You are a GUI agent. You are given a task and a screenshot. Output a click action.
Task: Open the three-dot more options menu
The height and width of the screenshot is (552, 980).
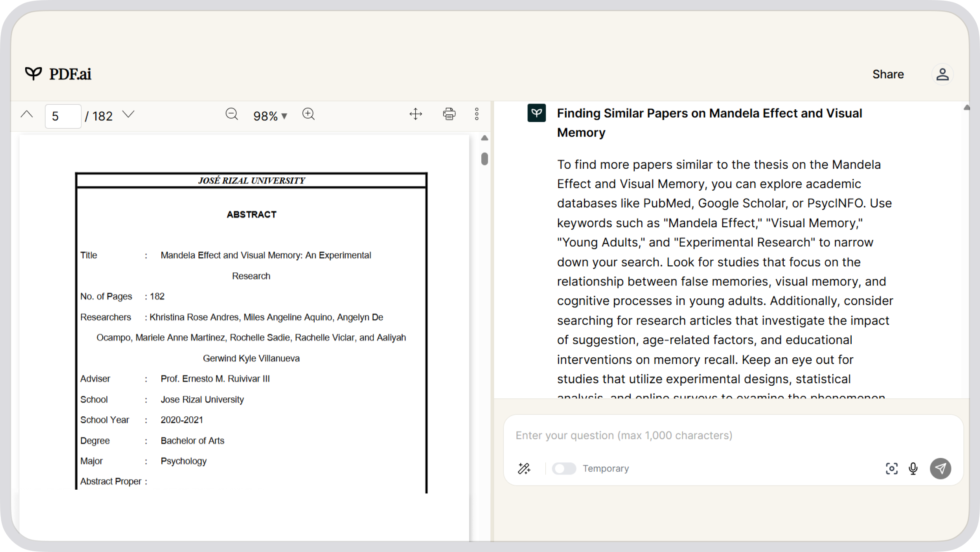point(477,114)
